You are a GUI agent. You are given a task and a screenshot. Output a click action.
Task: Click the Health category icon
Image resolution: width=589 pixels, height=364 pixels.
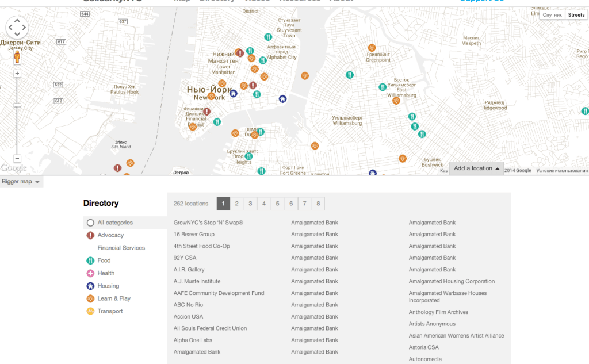point(90,273)
